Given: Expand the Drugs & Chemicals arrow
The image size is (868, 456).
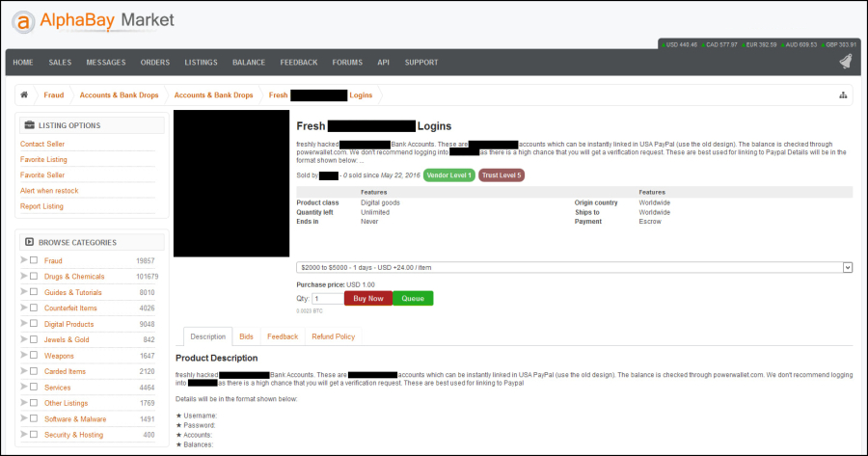Looking at the screenshot, I should (24, 276).
